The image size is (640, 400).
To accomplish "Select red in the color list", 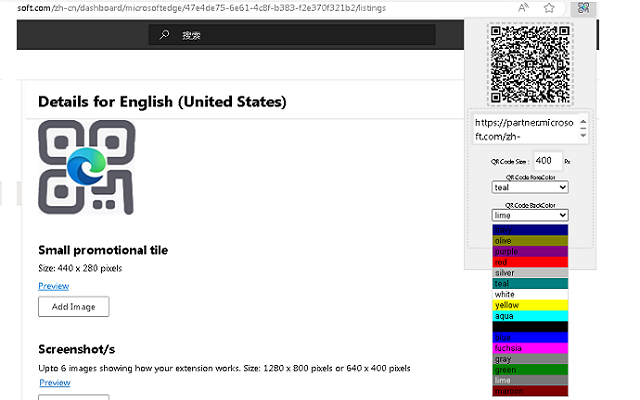I will tap(530, 262).
